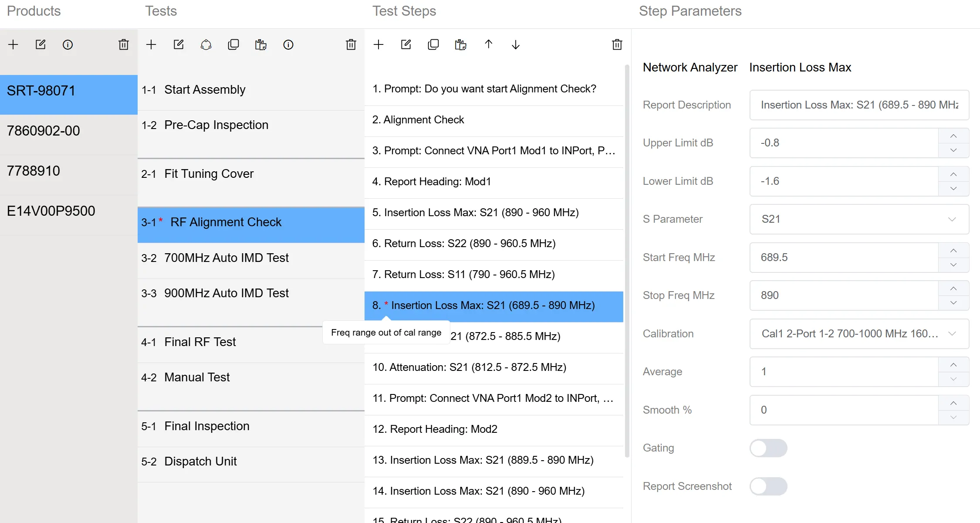Increase Stop Freq MHz with stepper arrow

953,289
